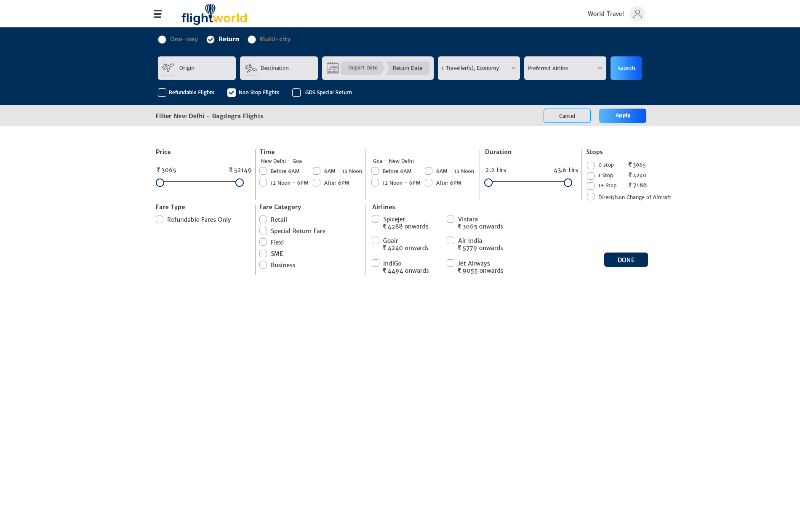Select the Air India airline checkbox
This screenshot has height=532, width=800.
pyautogui.click(x=451, y=240)
